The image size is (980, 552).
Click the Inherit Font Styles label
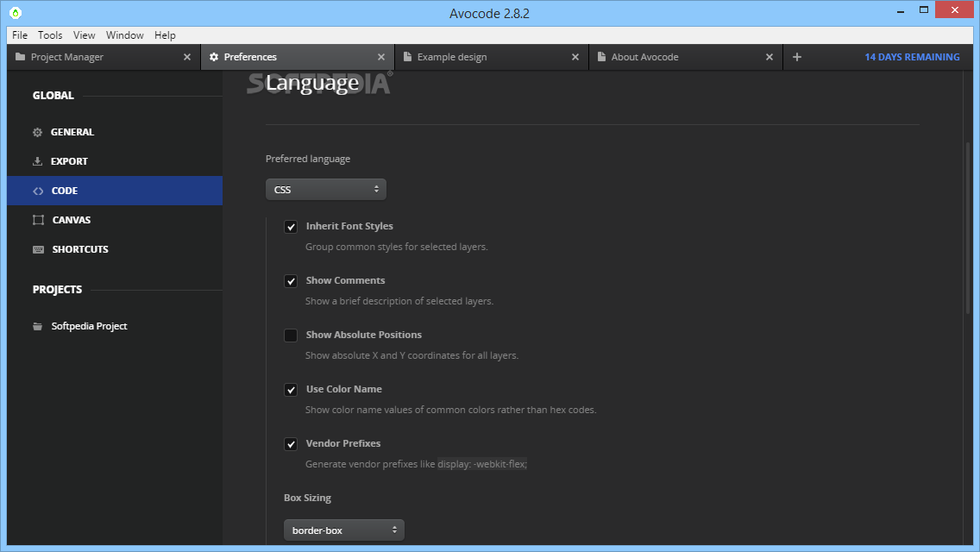point(349,226)
